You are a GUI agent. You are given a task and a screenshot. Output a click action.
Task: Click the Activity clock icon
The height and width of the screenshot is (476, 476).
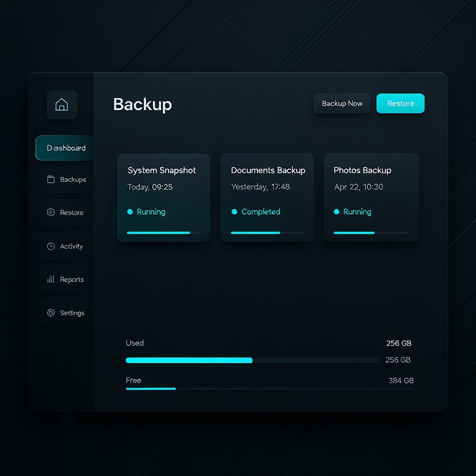click(51, 246)
